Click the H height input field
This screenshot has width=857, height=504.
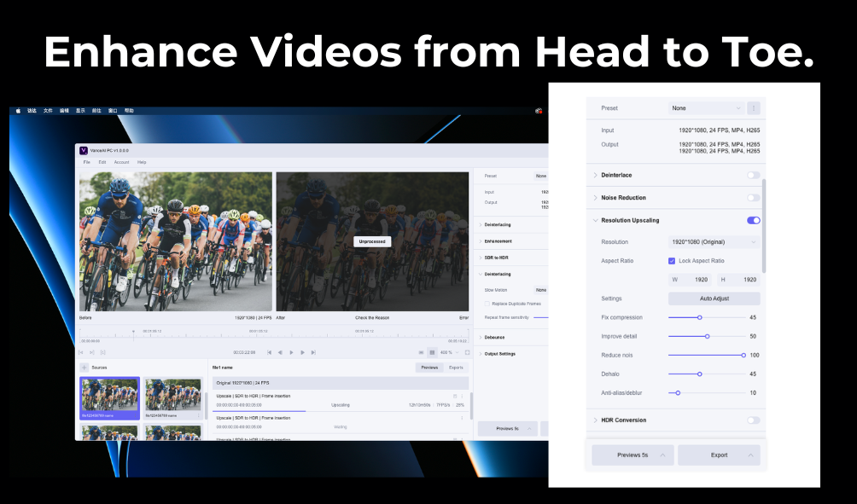[x=738, y=280]
